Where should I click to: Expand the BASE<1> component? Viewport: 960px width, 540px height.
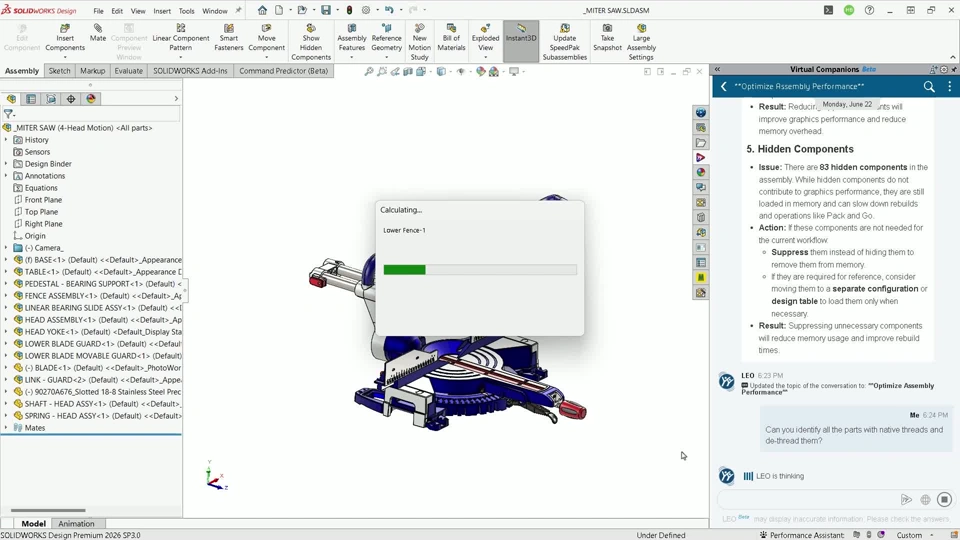[x=6, y=260]
